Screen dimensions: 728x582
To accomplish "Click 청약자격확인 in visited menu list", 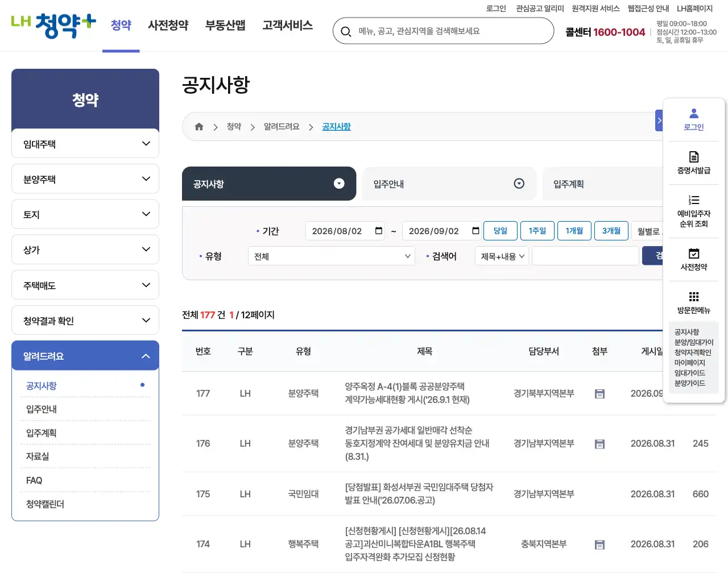I will tap(693, 352).
